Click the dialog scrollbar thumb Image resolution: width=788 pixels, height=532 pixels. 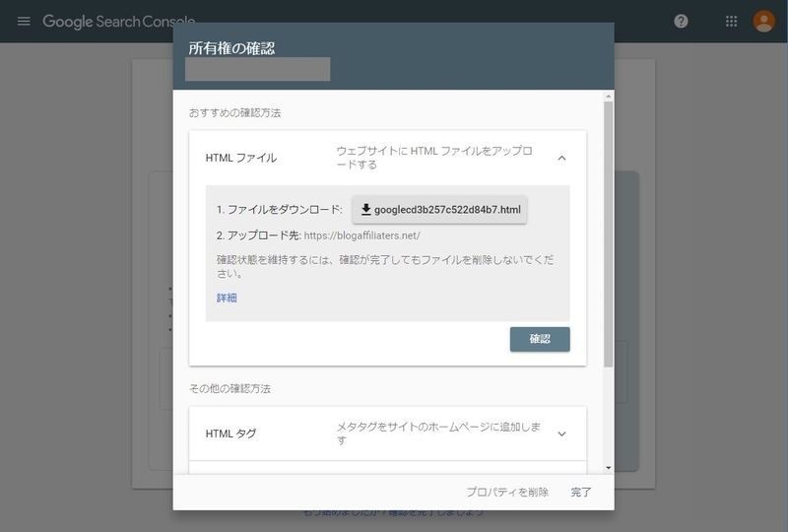coord(609,233)
